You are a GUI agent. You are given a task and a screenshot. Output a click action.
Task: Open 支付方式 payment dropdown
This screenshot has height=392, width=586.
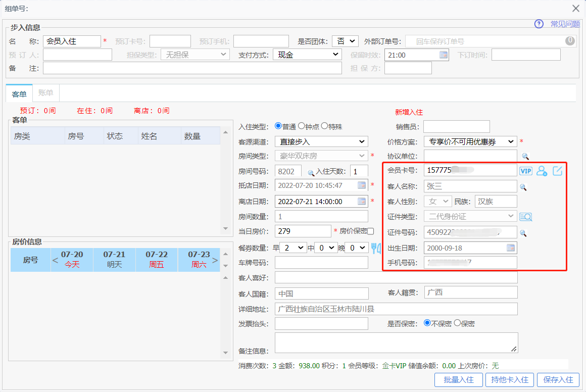click(308, 55)
